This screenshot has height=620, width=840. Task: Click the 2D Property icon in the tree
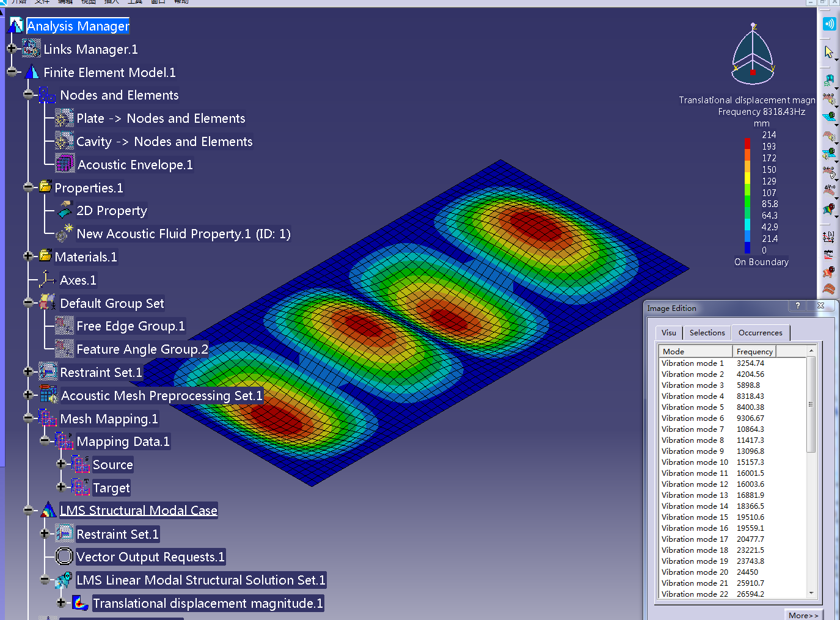pyautogui.click(x=65, y=210)
